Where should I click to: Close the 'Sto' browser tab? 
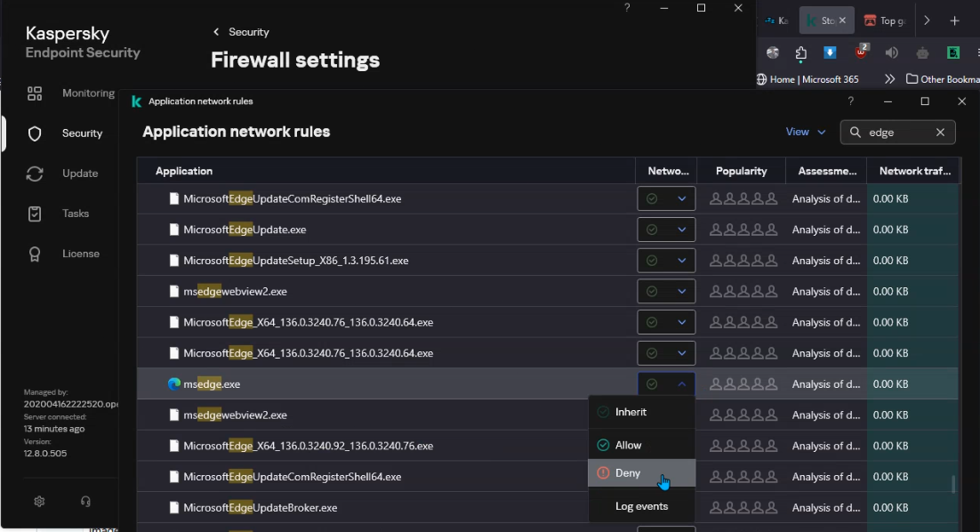click(842, 20)
